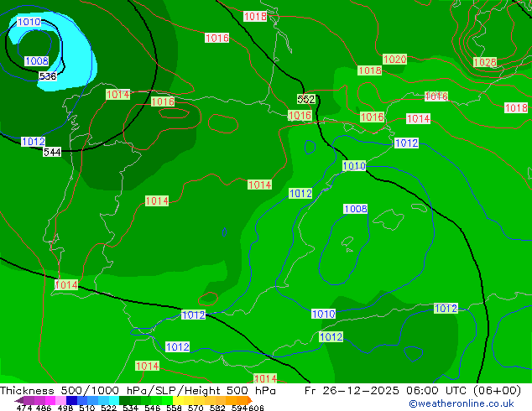
Task: Click the blue 1010 label beside the cyan area
Action: point(29,22)
